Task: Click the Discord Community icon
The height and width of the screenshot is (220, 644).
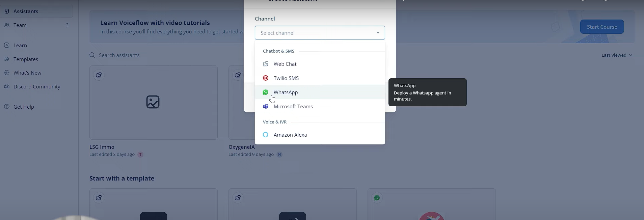Action: pyautogui.click(x=6, y=86)
